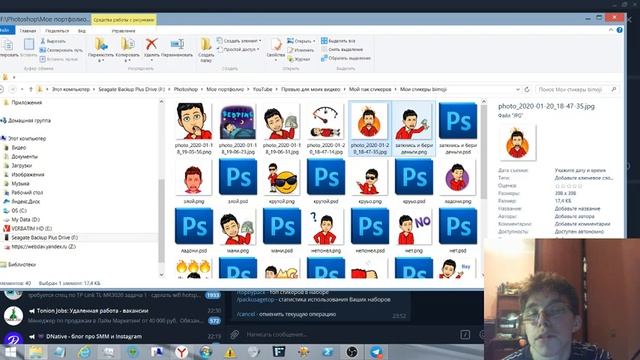
Task: Click the Explorer help question mark icon
Action: [x=620, y=30]
